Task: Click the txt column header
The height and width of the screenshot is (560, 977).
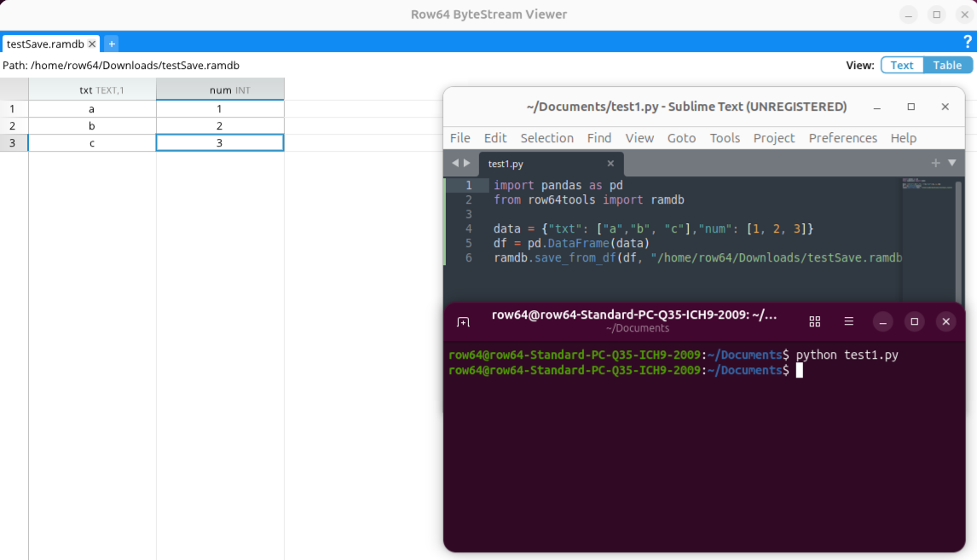Action: point(92,89)
